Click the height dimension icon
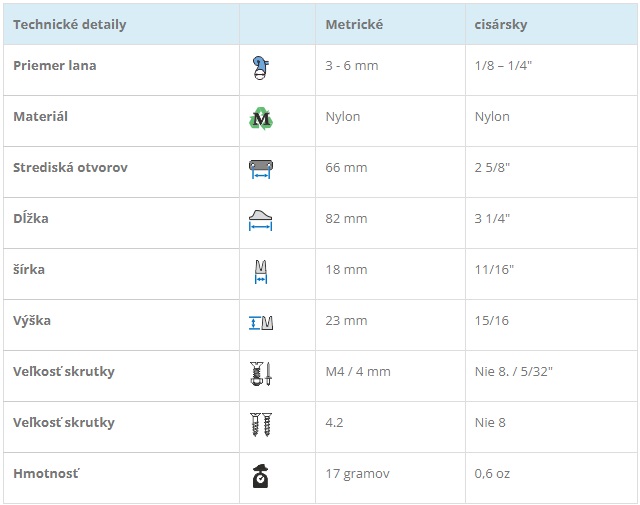The image size is (640, 505). [x=261, y=323]
